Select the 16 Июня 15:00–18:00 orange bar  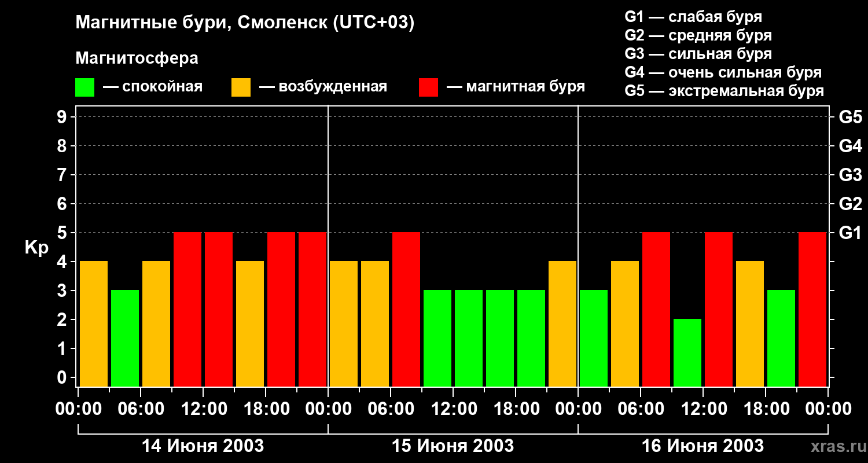click(x=750, y=324)
